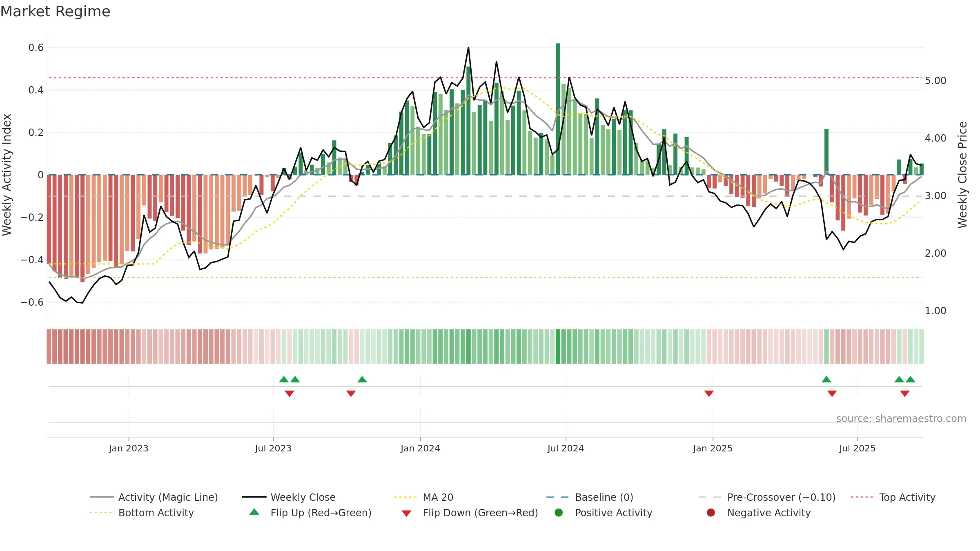Click the Jul 2025 axis label
This screenshot has height=551, width=980.
pos(857,449)
